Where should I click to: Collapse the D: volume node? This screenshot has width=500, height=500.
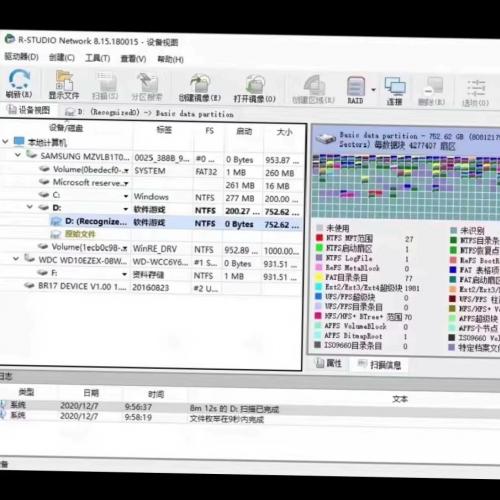[30, 207]
